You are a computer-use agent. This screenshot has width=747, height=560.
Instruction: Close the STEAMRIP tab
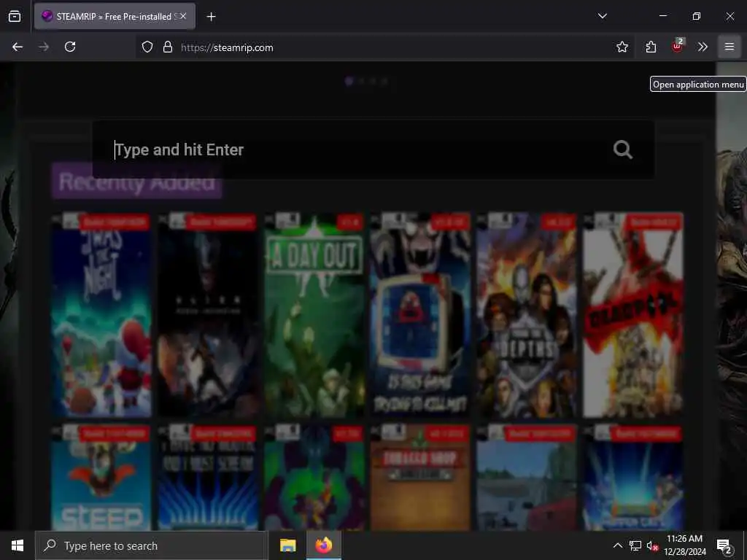[x=183, y=16]
